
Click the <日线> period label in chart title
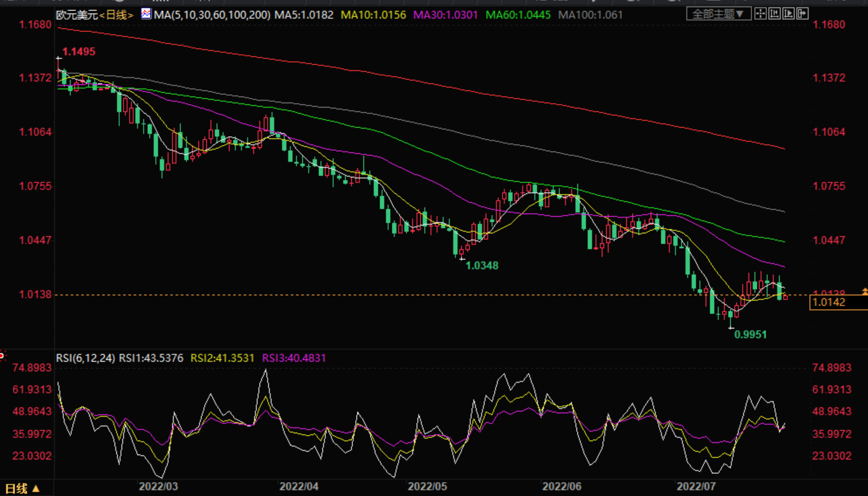pos(116,15)
